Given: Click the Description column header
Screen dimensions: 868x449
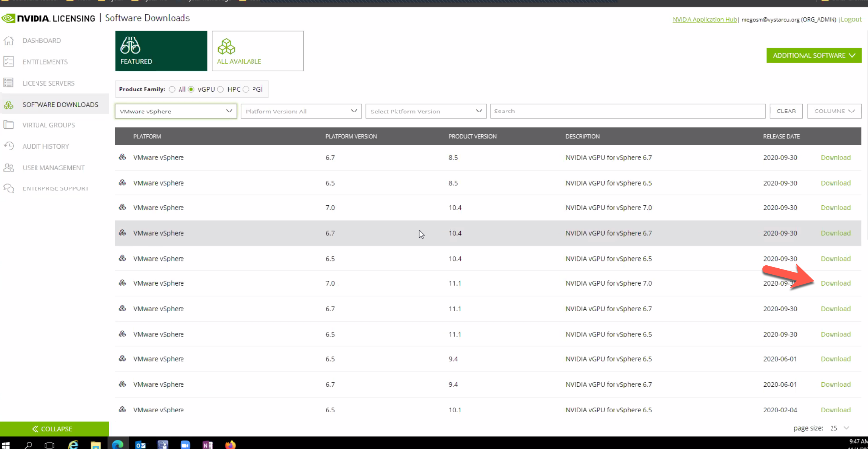Looking at the screenshot, I should tap(582, 137).
